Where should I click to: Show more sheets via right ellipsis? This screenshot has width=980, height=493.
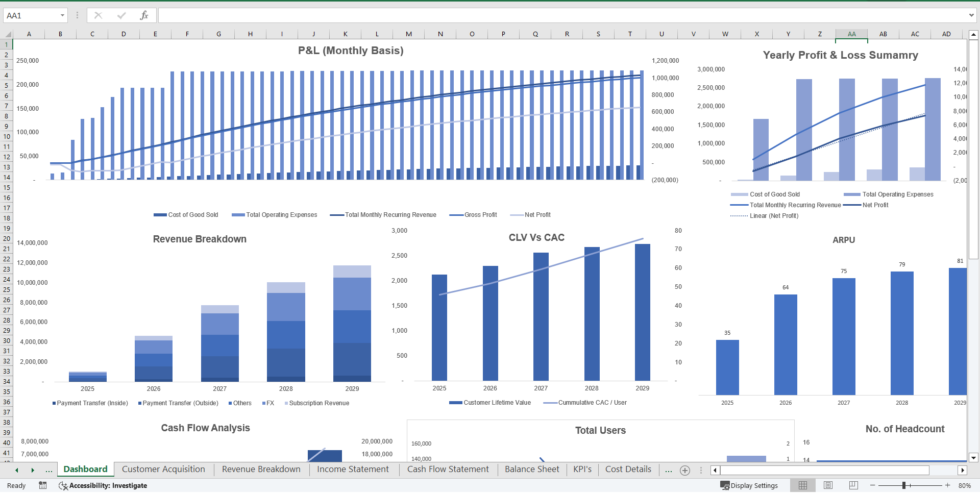point(668,470)
